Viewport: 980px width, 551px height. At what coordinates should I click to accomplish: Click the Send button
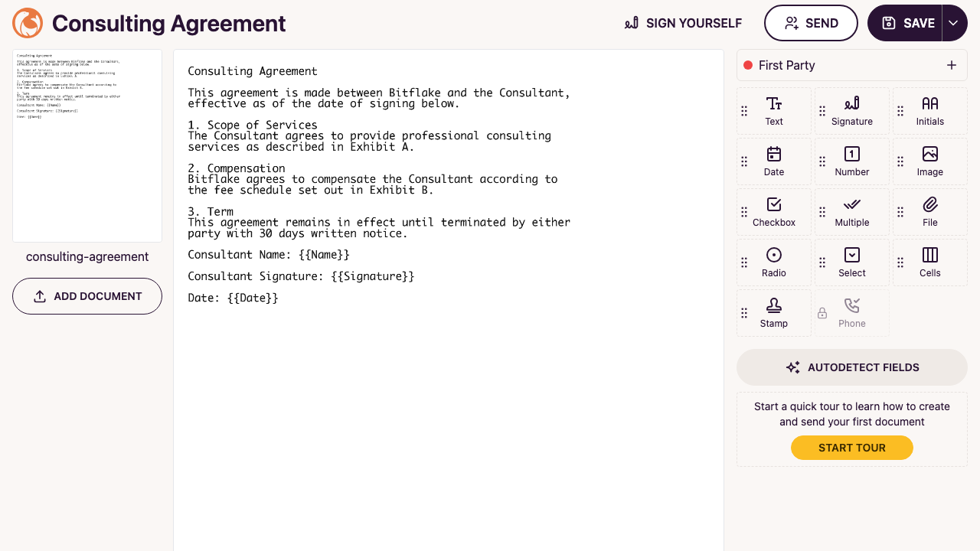point(811,23)
